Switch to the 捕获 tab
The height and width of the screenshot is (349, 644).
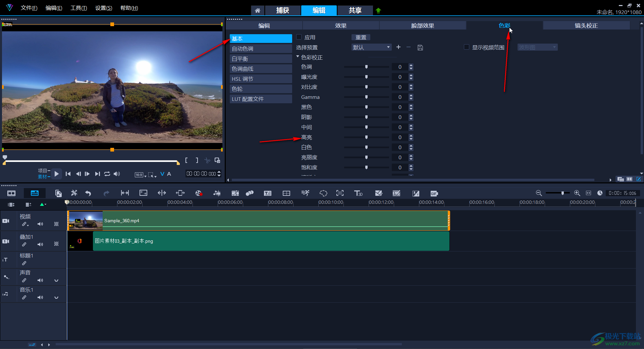click(283, 10)
